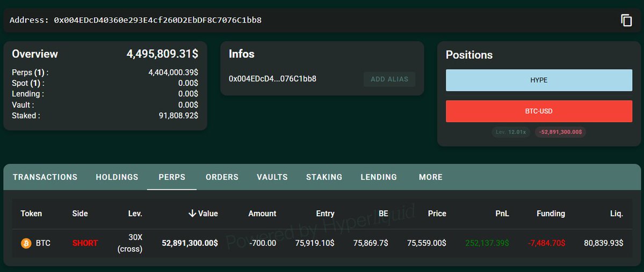Click the Add Alias button
The image size is (644, 272).
(389, 79)
